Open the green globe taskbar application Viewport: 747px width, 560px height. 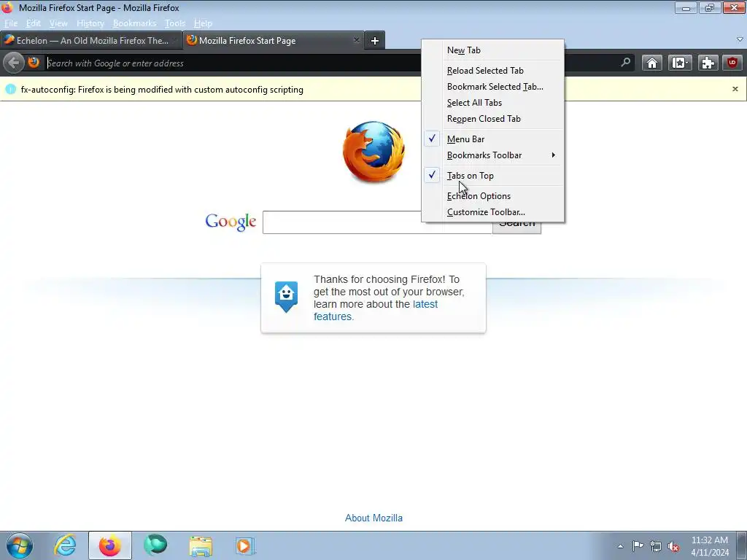tap(155, 545)
